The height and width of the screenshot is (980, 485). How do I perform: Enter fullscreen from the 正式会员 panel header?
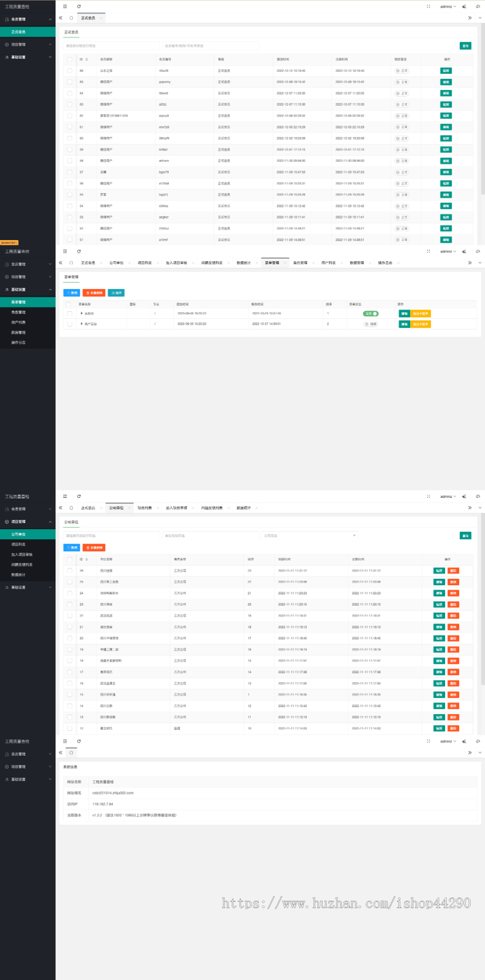(428, 6)
